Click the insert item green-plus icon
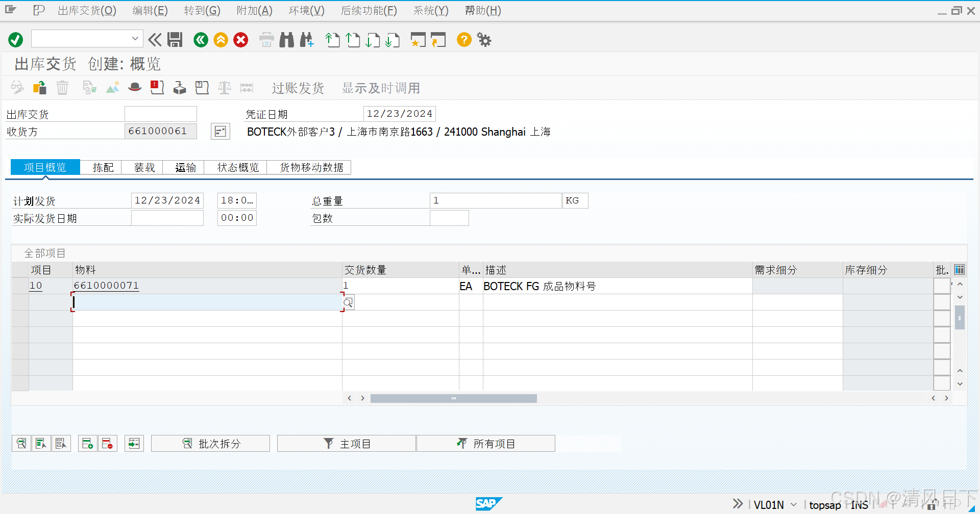This screenshot has height=514, width=980. pyautogui.click(x=88, y=444)
